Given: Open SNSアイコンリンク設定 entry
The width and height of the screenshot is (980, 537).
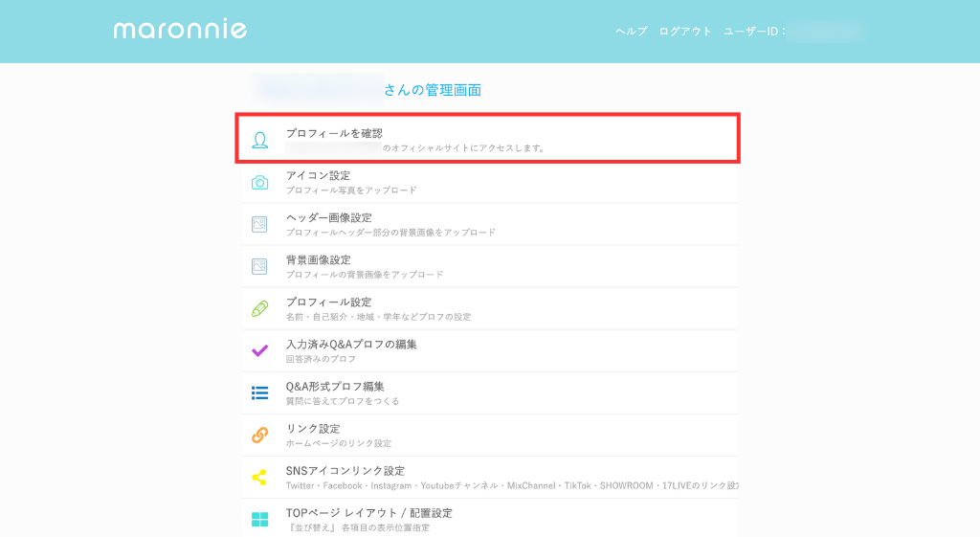Looking at the screenshot, I should tap(490, 478).
